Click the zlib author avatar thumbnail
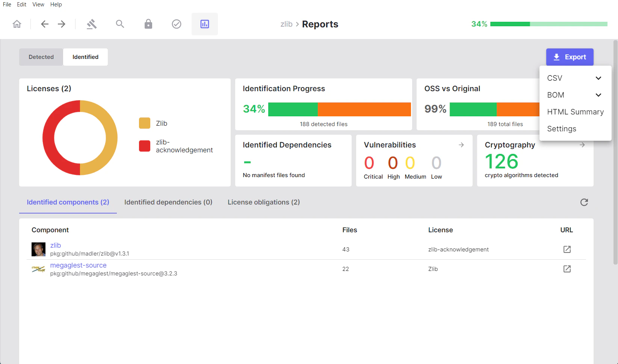The height and width of the screenshot is (364, 618). coord(38,249)
